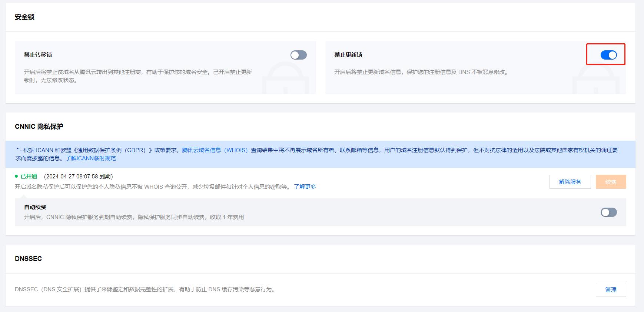Click the 自动续费 label
644x312 pixels.
point(35,207)
